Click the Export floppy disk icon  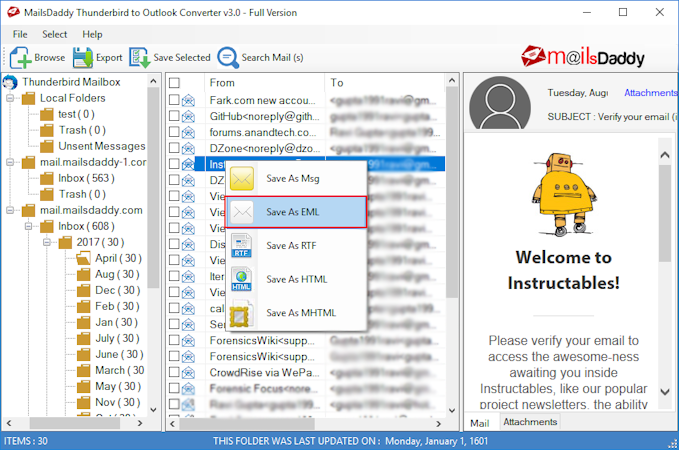tap(83, 58)
